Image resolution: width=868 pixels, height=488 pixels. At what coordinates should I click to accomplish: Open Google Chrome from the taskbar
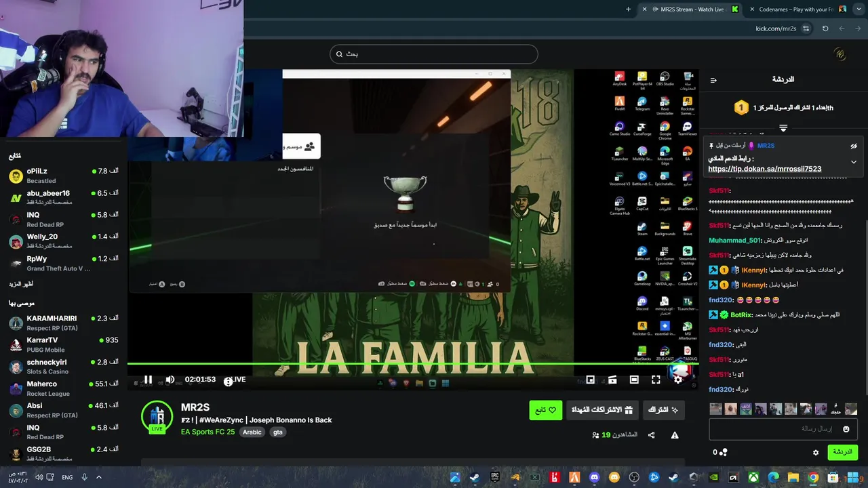[813, 477]
